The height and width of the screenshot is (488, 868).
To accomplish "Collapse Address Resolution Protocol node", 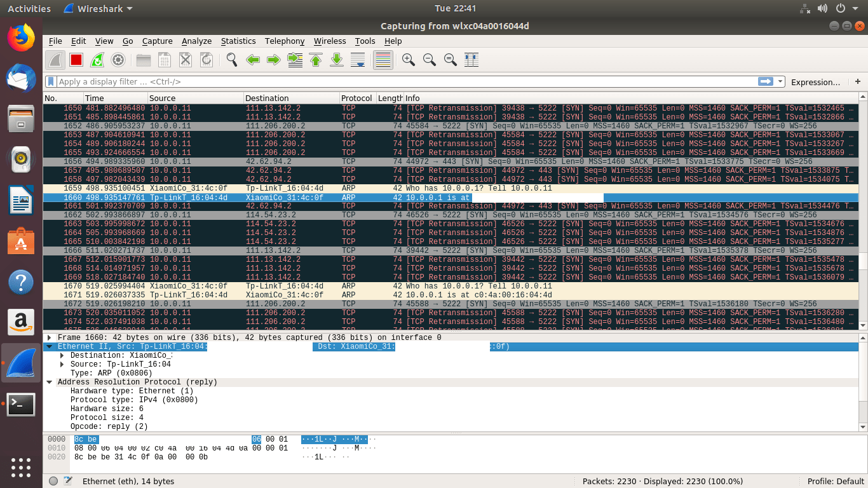I will click(x=50, y=382).
